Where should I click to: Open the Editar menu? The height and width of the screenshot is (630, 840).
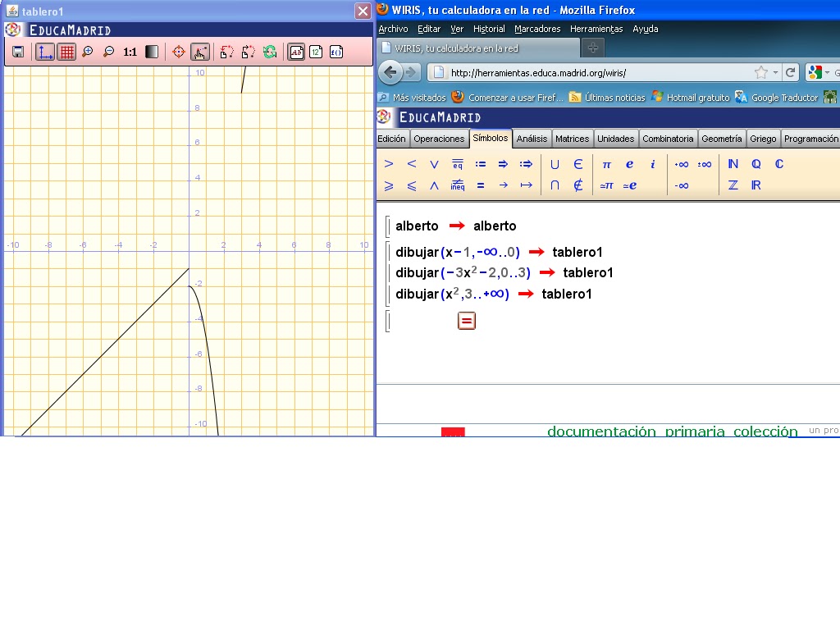coord(429,29)
